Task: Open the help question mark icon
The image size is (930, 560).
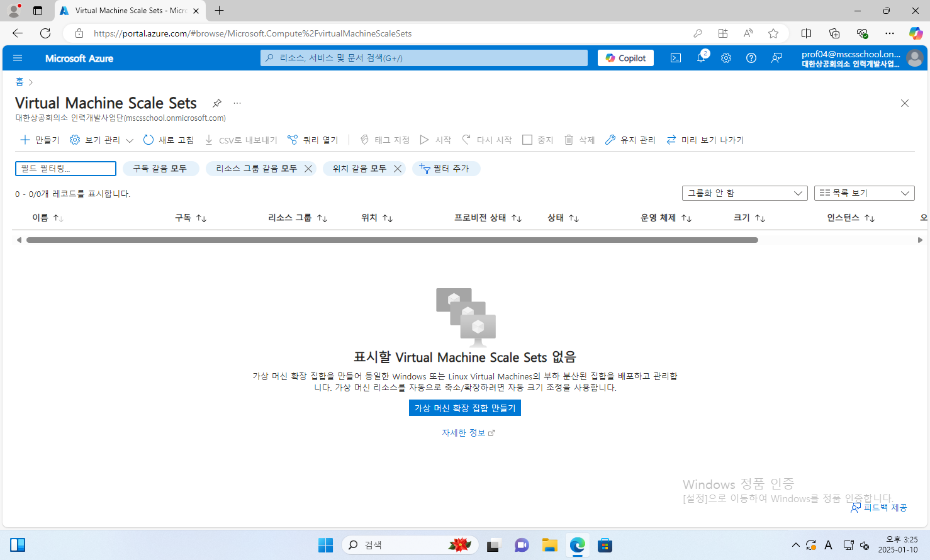Action: [751, 58]
